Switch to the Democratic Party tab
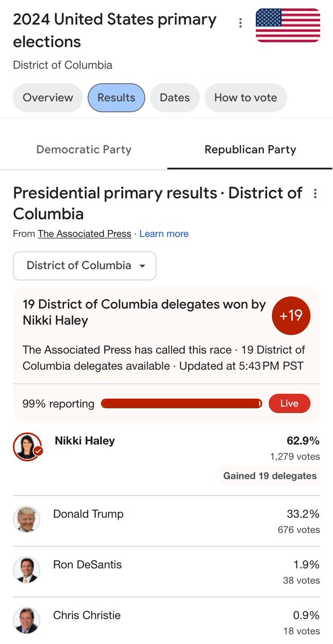 click(84, 150)
